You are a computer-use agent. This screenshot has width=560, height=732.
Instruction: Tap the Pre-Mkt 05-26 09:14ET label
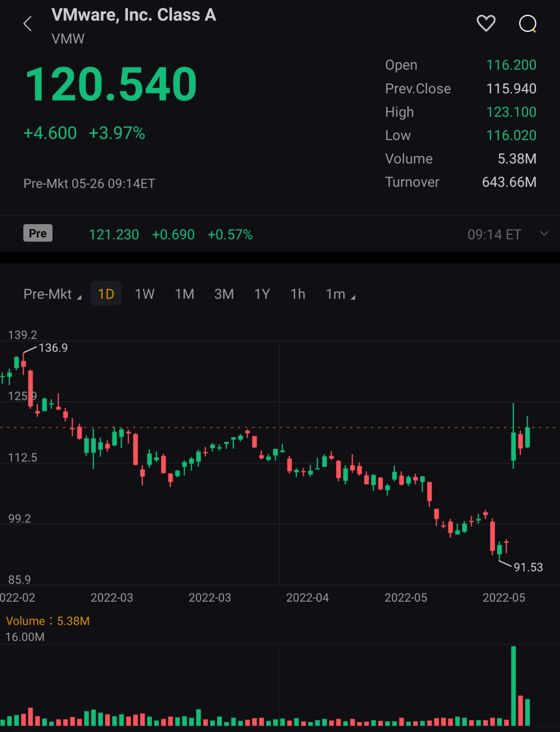89,184
